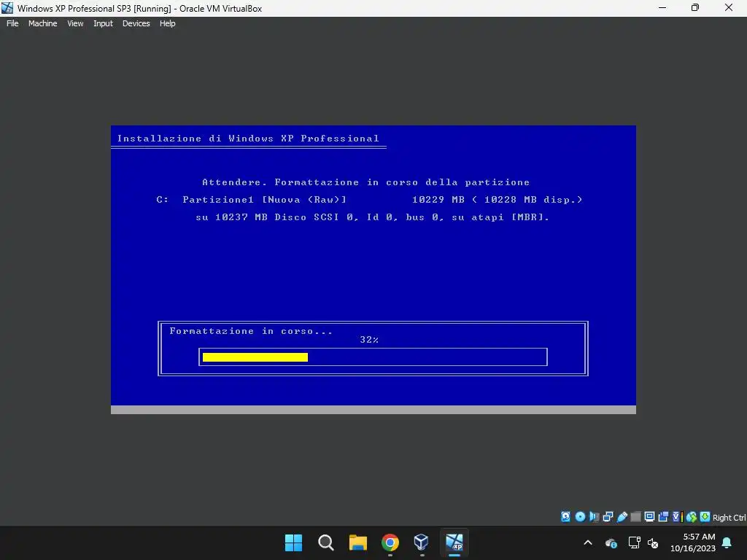Screen dimensions: 747x560
Task: Click the '10229 MB ( 10228 MB disp.)' text
Action: point(498,200)
